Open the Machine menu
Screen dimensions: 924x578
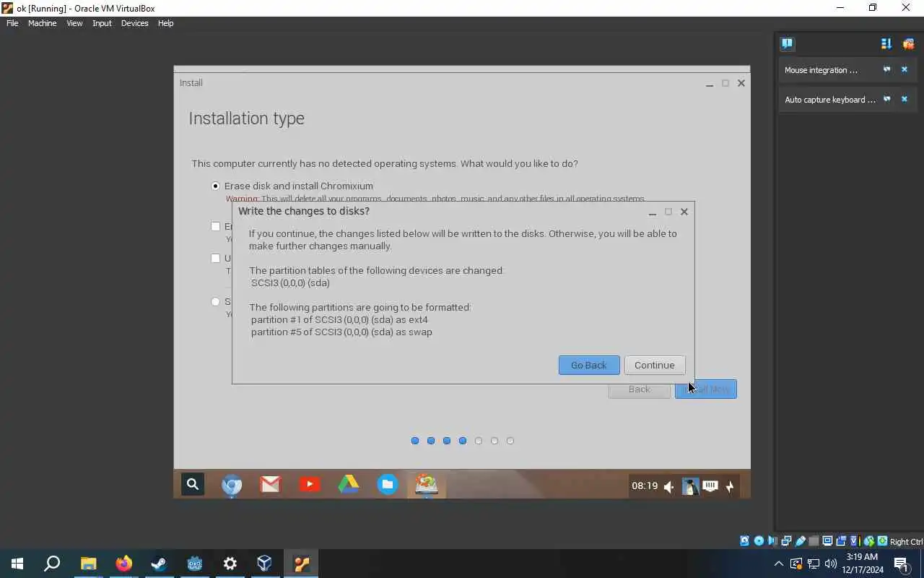click(42, 23)
